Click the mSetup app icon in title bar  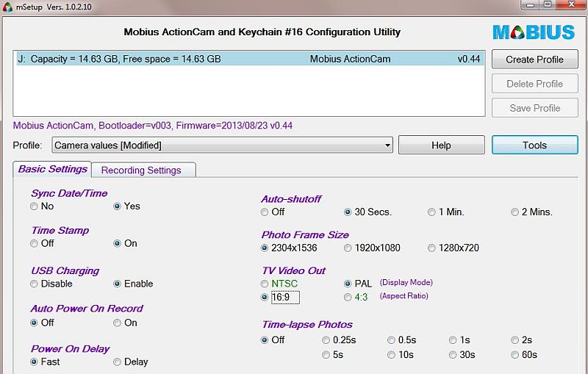[7, 7]
